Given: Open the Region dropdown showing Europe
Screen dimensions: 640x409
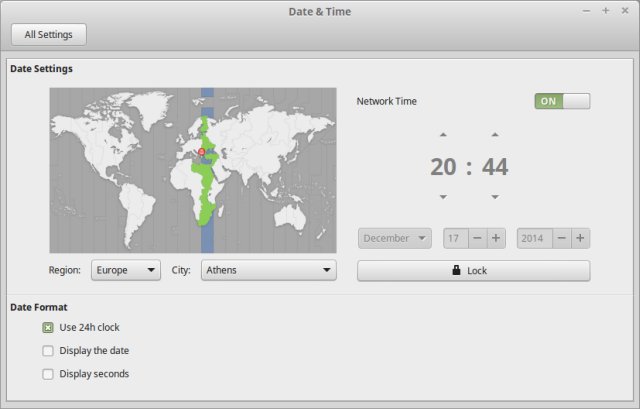Looking at the screenshot, I should (x=126, y=270).
